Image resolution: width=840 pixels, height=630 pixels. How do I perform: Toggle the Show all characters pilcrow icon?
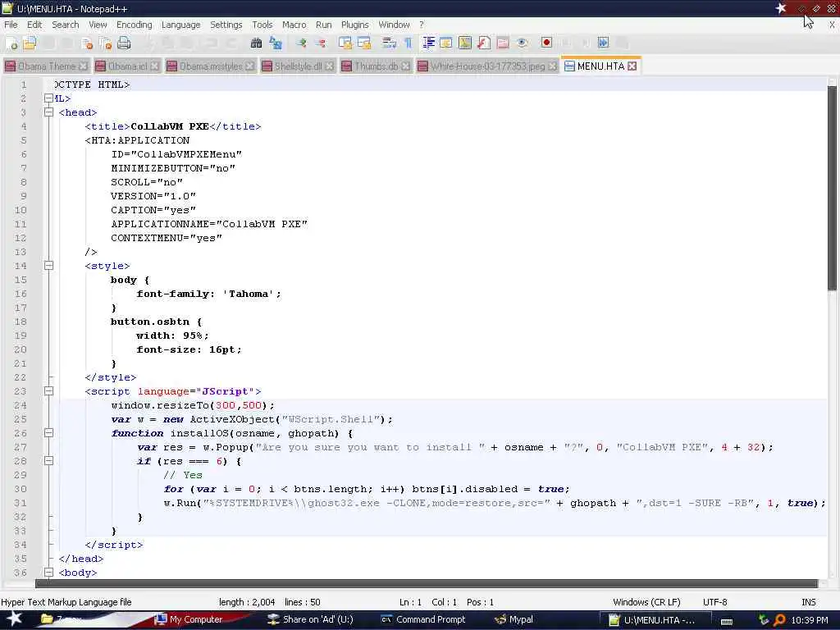coord(409,43)
